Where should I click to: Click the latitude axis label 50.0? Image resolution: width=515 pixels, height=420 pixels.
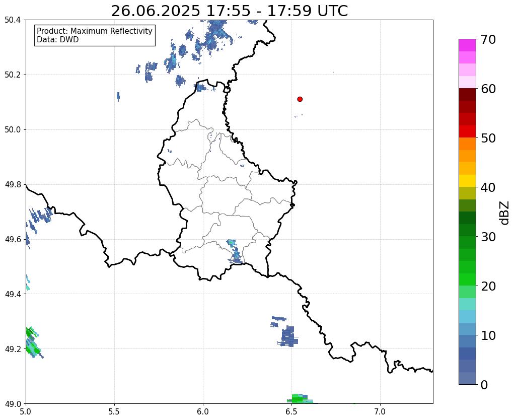(x=13, y=130)
